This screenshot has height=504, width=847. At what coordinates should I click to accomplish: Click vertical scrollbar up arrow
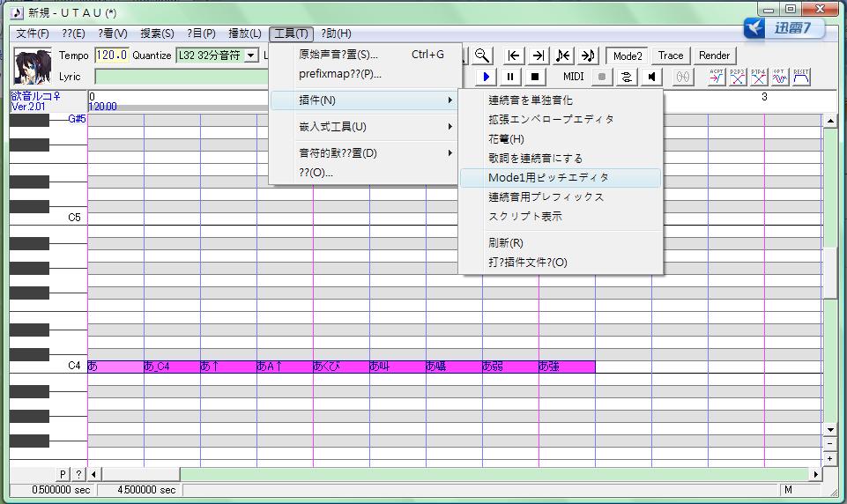pyautogui.click(x=830, y=121)
